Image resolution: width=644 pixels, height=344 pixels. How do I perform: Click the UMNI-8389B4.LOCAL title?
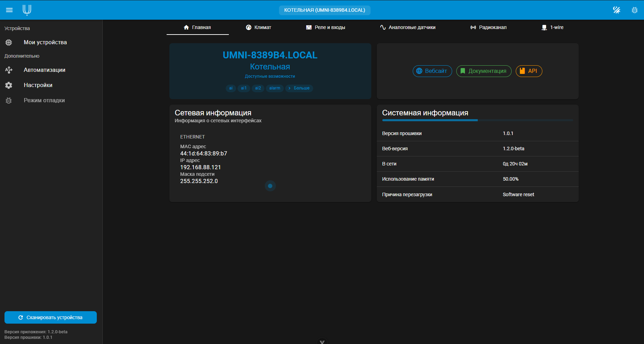click(x=270, y=55)
